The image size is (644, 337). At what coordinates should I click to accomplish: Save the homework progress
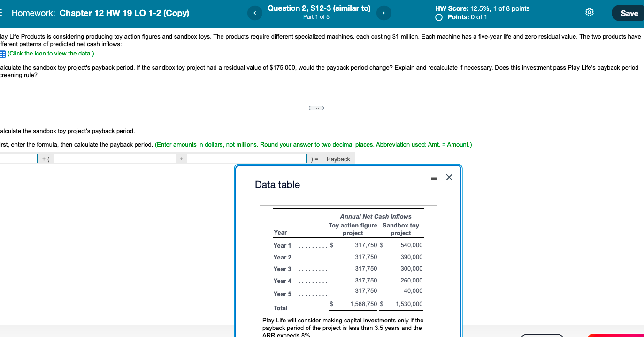[x=629, y=13]
